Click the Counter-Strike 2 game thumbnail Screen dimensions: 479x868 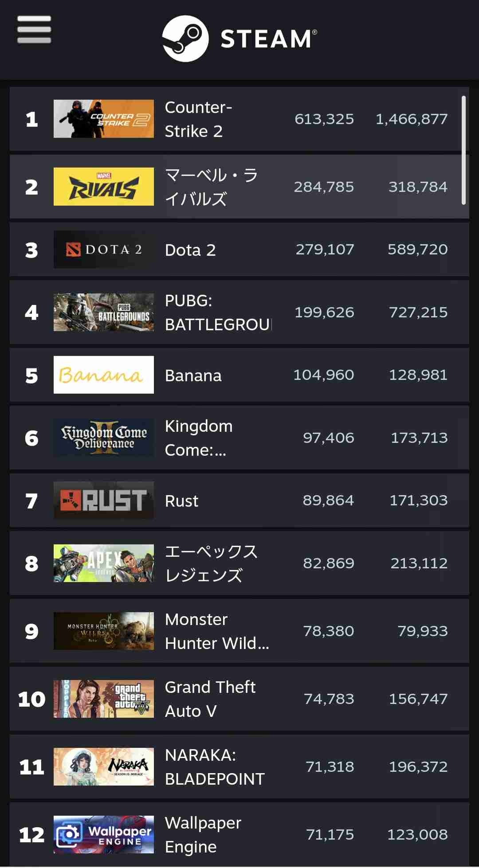coord(104,119)
